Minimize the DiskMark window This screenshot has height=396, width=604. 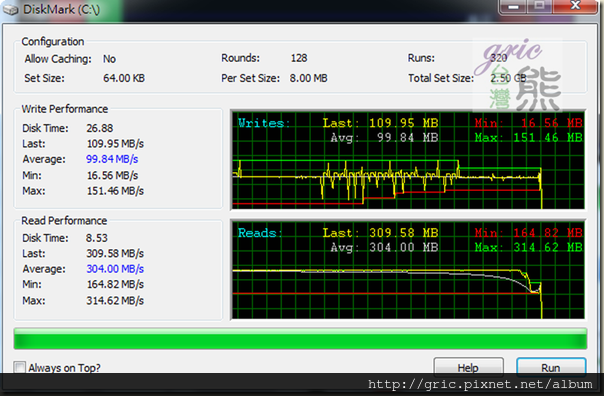coord(513,6)
